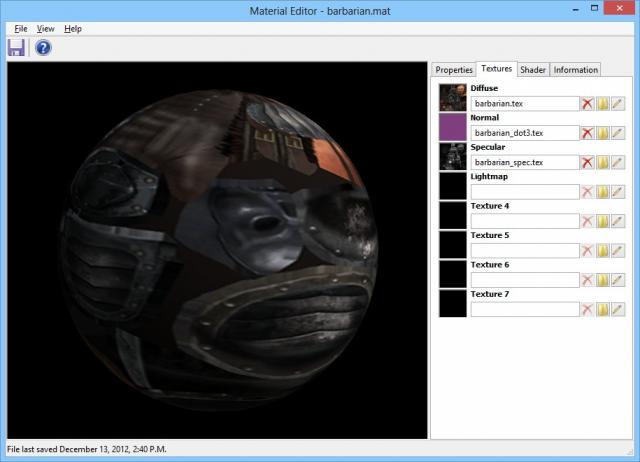This screenshot has height=462, width=640.
Task: Clear the Normal map texture
Action: coord(588,133)
